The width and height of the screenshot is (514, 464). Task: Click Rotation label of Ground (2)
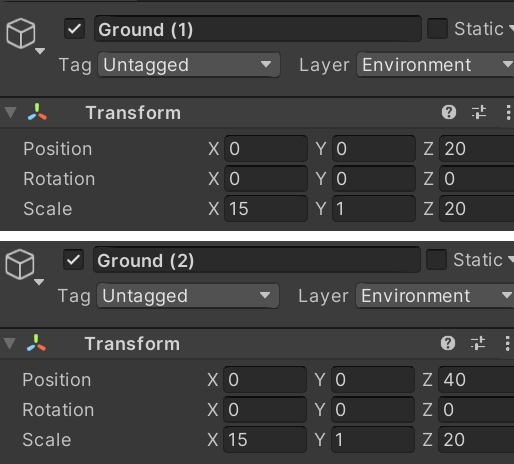point(58,410)
